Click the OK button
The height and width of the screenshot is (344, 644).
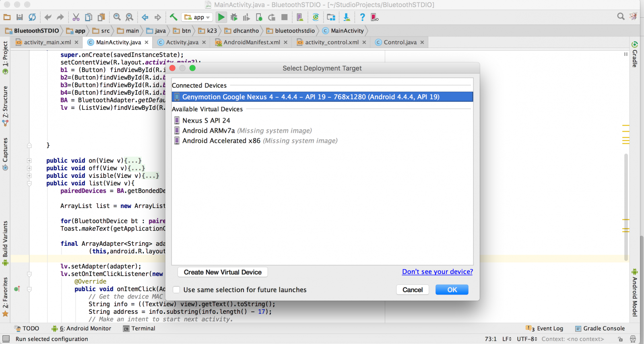tap(452, 290)
